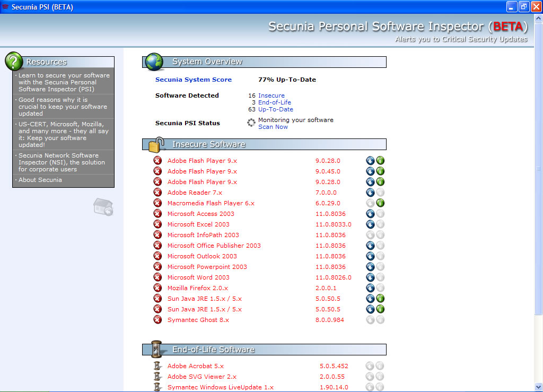Click the red X icon beside Symantec Ghost 8.x
Viewport: 543px width, 392px height.
(157, 320)
